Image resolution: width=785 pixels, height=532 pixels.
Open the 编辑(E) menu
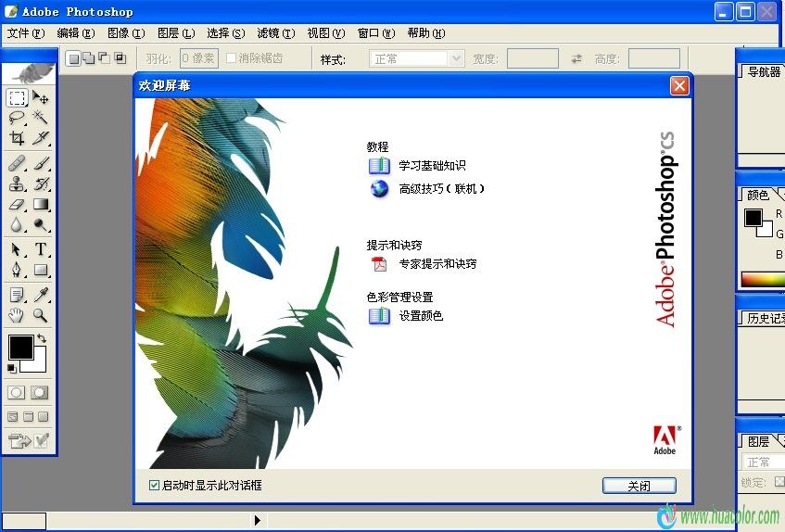76,33
